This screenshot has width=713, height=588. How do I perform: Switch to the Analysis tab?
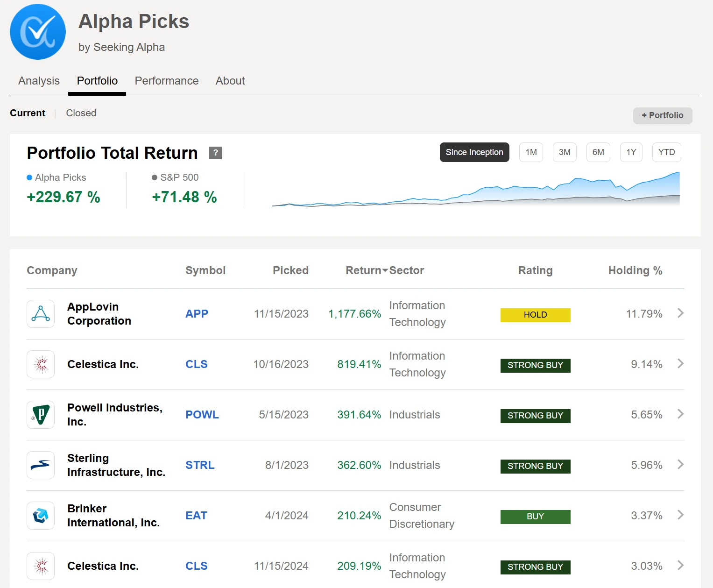[x=39, y=81]
